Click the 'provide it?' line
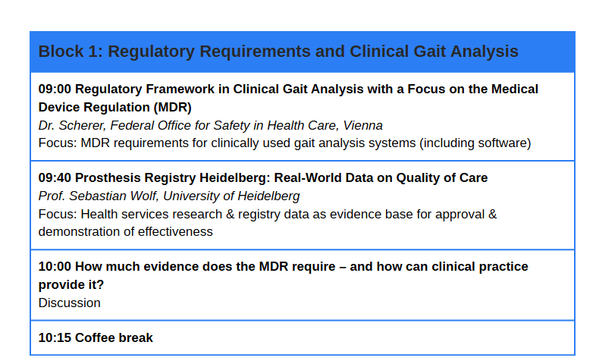 pos(71,284)
